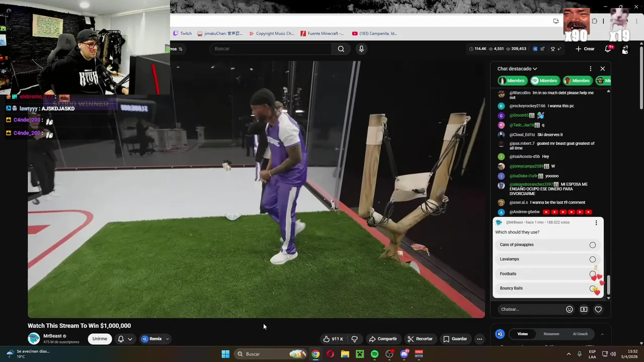Open more actions ellipsis under video

pyautogui.click(x=479, y=339)
